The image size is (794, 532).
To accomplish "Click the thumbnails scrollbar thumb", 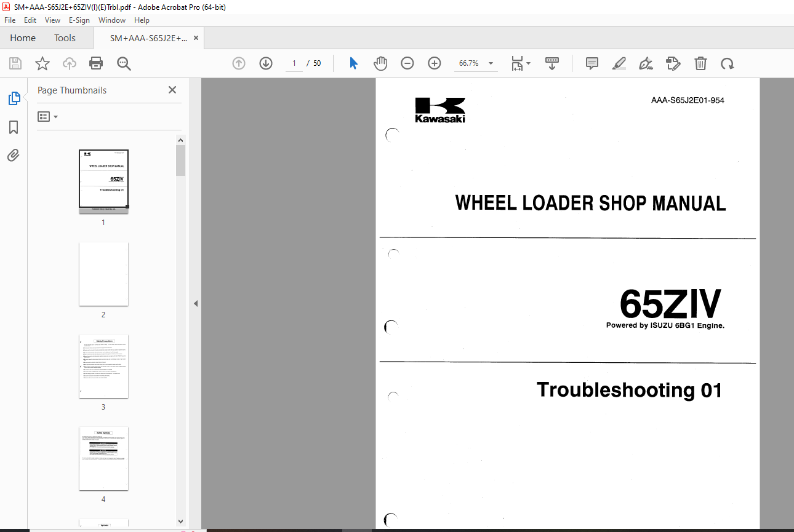I will coord(181,161).
